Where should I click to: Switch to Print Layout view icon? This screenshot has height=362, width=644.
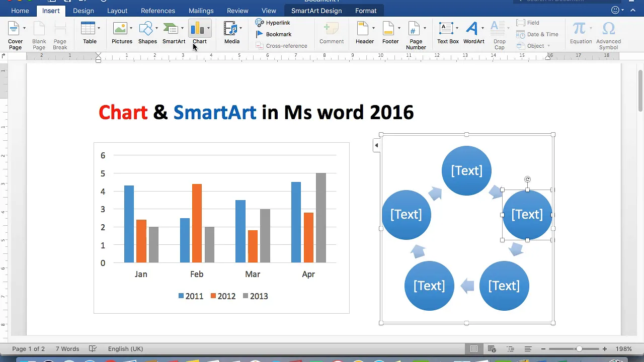pyautogui.click(x=474, y=349)
